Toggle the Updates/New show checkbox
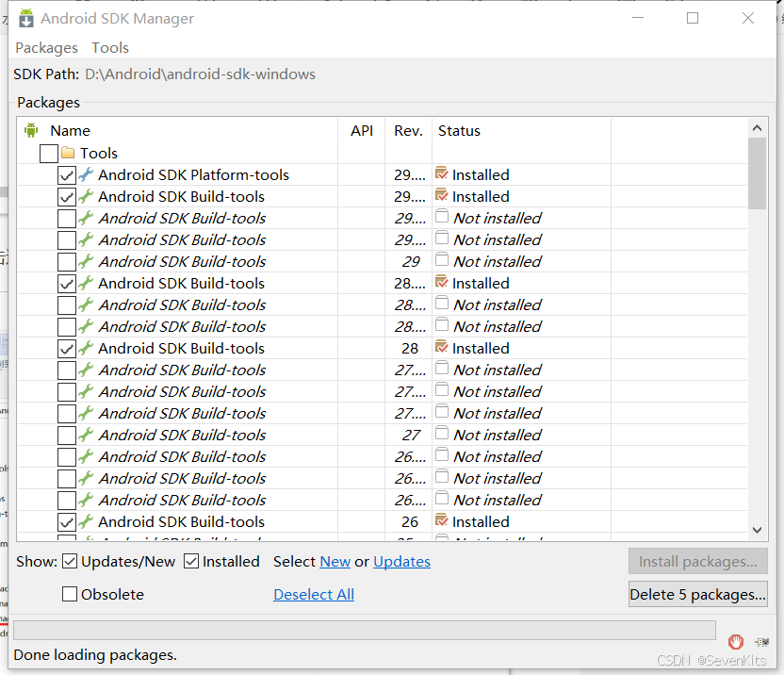784x675 pixels. [70, 562]
